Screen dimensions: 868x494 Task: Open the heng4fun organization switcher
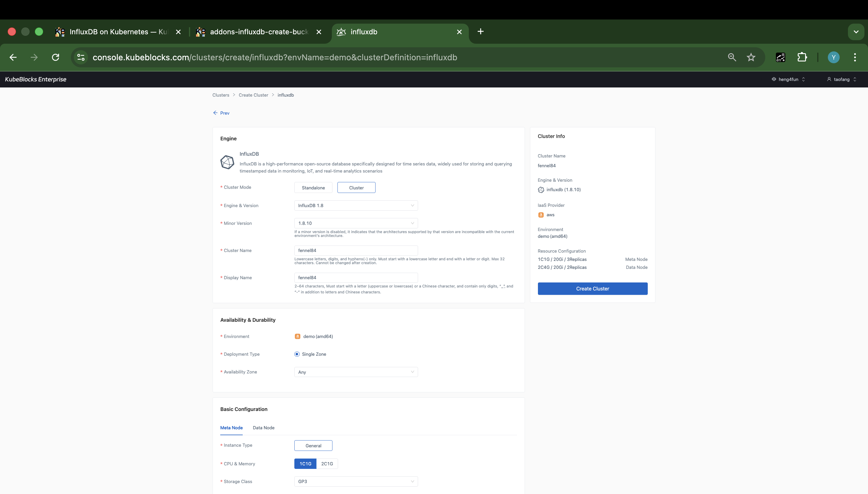click(x=788, y=79)
